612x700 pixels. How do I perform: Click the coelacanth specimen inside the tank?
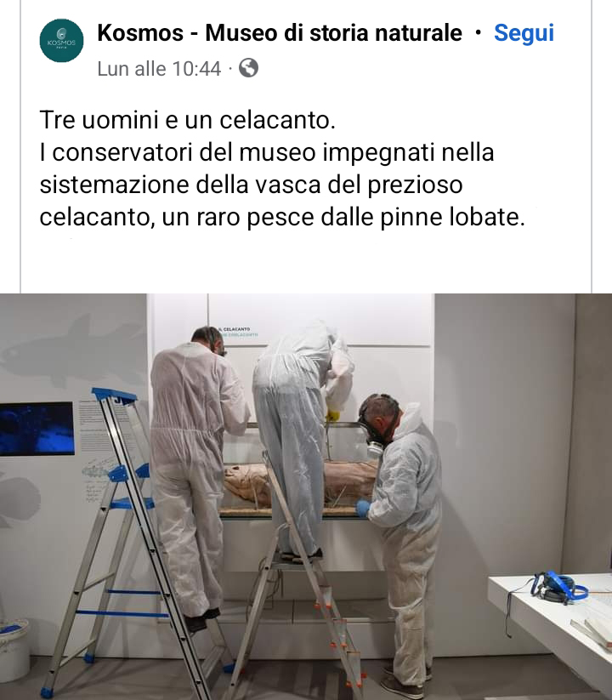[x=300, y=484]
